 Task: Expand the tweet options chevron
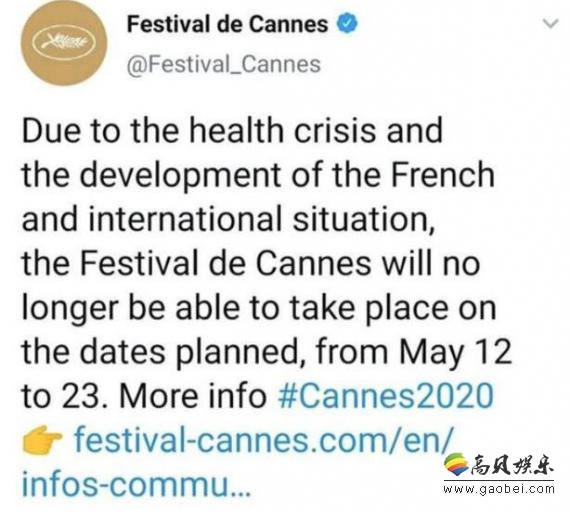(x=550, y=24)
